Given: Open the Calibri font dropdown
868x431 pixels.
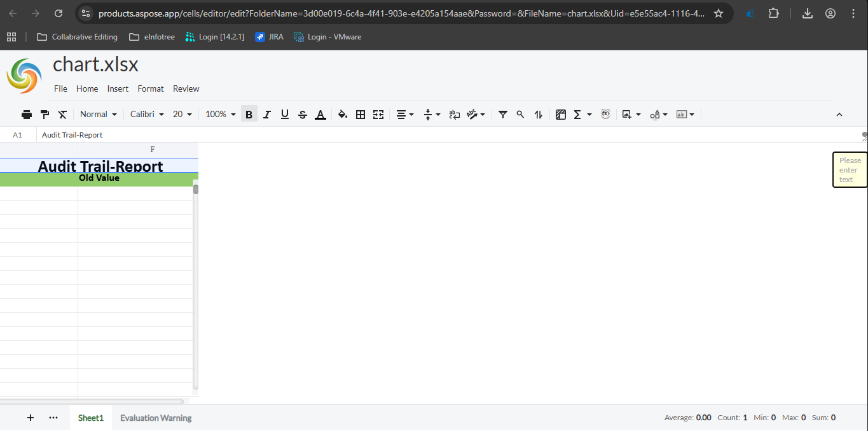Looking at the screenshot, I should coord(147,115).
